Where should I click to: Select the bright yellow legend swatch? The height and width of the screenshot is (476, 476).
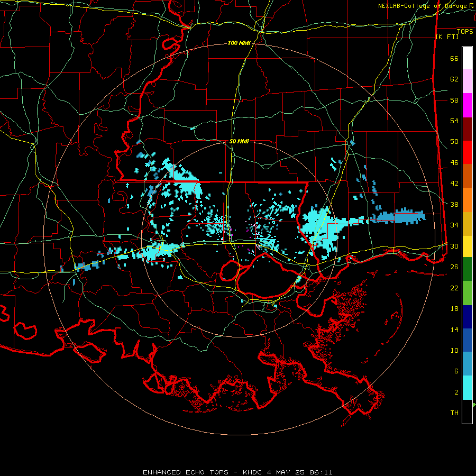click(467, 246)
